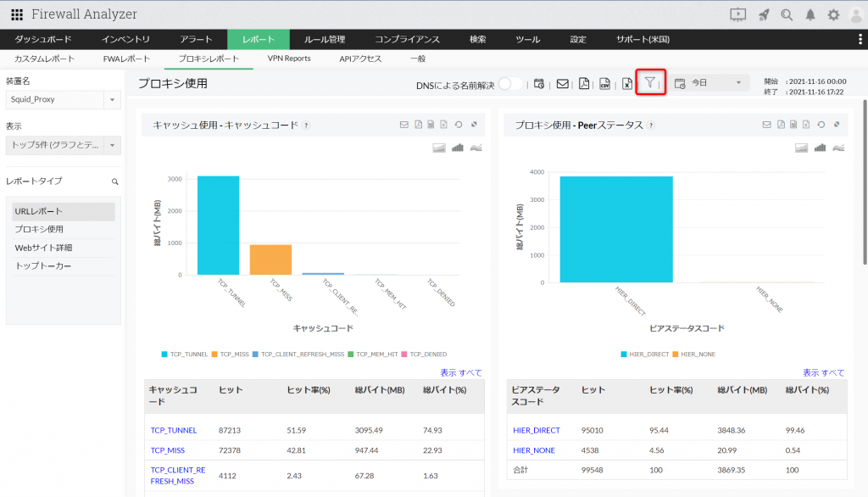Export キャッシュコード widget to Excel
Screen dimensions: 868x497
(x=443, y=125)
